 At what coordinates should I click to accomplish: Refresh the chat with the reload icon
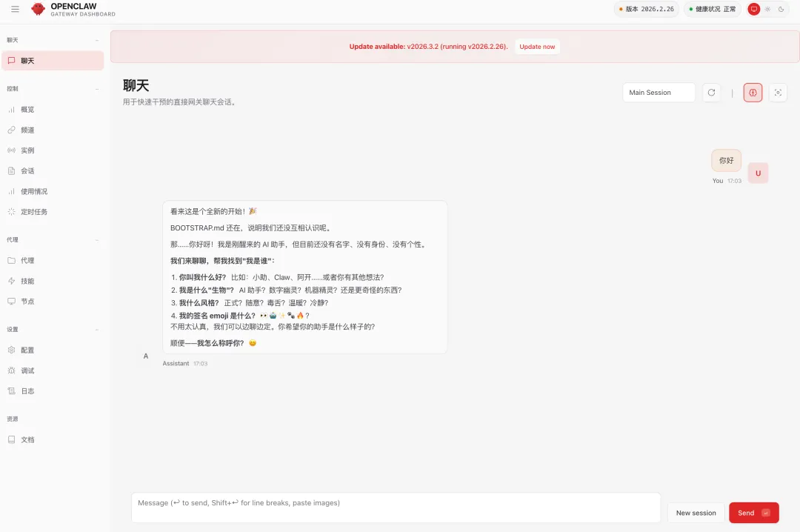[711, 93]
